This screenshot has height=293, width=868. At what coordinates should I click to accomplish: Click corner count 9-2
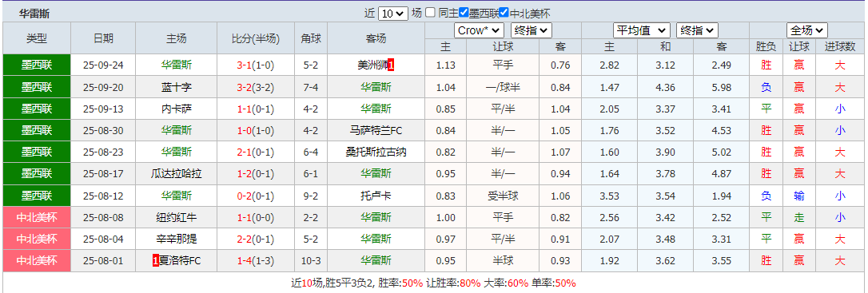pyautogui.click(x=311, y=196)
